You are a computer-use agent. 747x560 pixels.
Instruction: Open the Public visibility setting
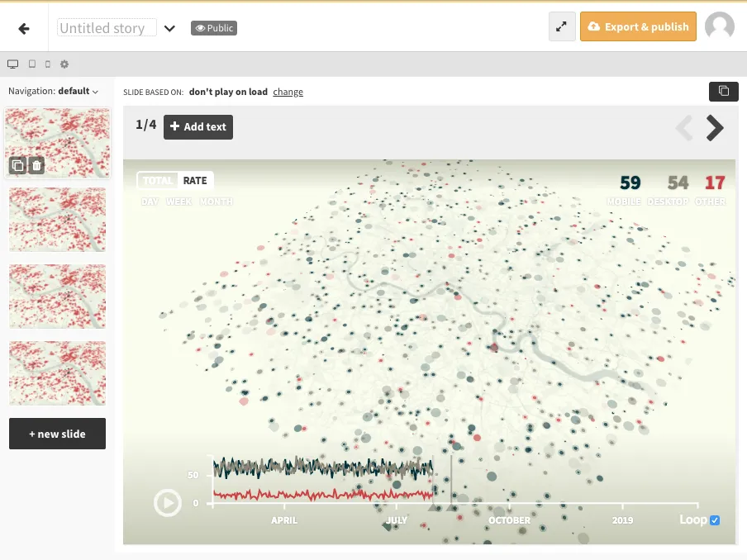click(x=214, y=28)
